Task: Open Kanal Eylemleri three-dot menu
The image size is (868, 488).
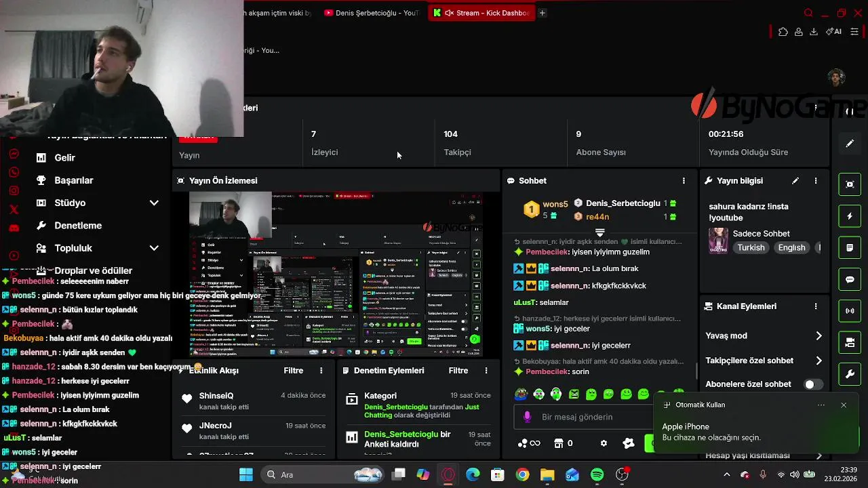Action: (x=816, y=306)
